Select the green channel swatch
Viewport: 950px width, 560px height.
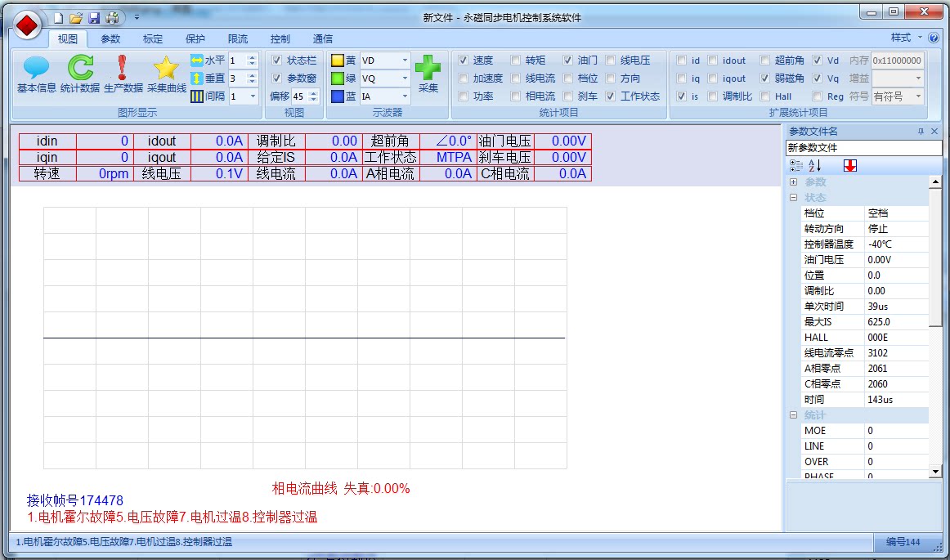pyautogui.click(x=338, y=78)
